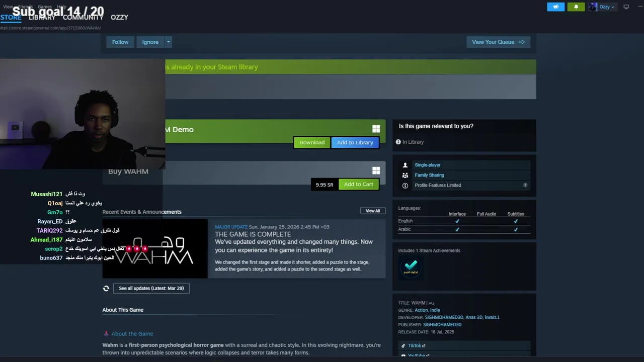Click the joystick icon beside About the Game

106,333
